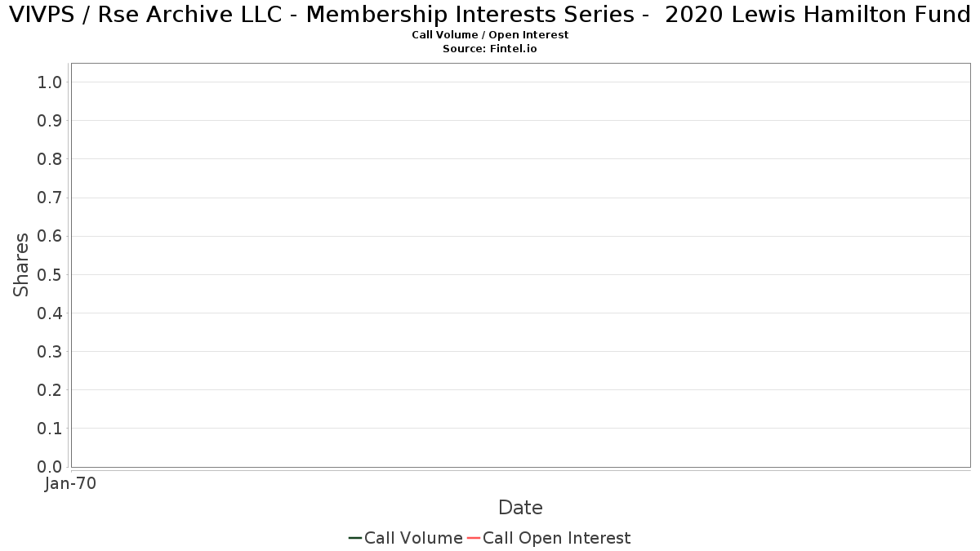This screenshot has width=980, height=551.
Task: Toggle the Call Open Interest legend label
Action: 556,538
